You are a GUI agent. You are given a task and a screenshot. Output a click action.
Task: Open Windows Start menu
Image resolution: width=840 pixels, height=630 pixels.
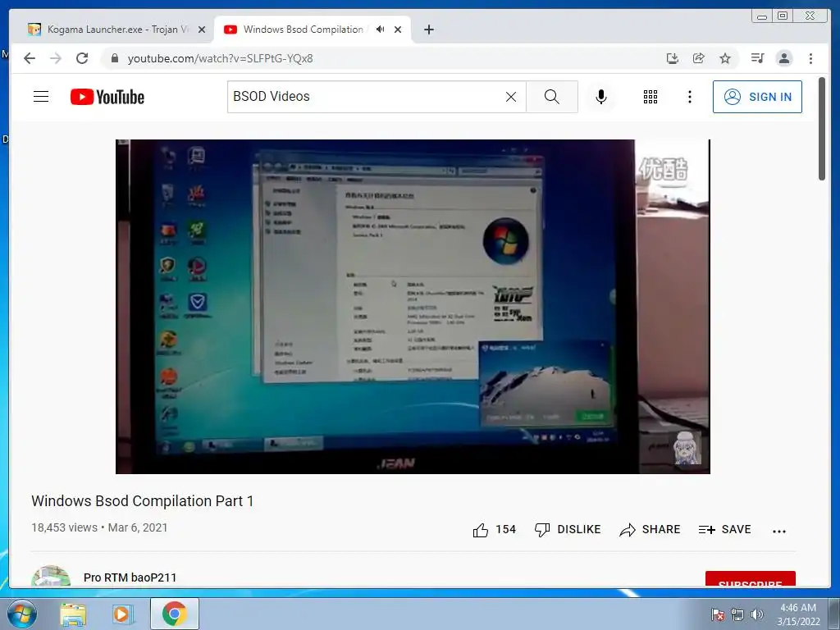[22, 614]
